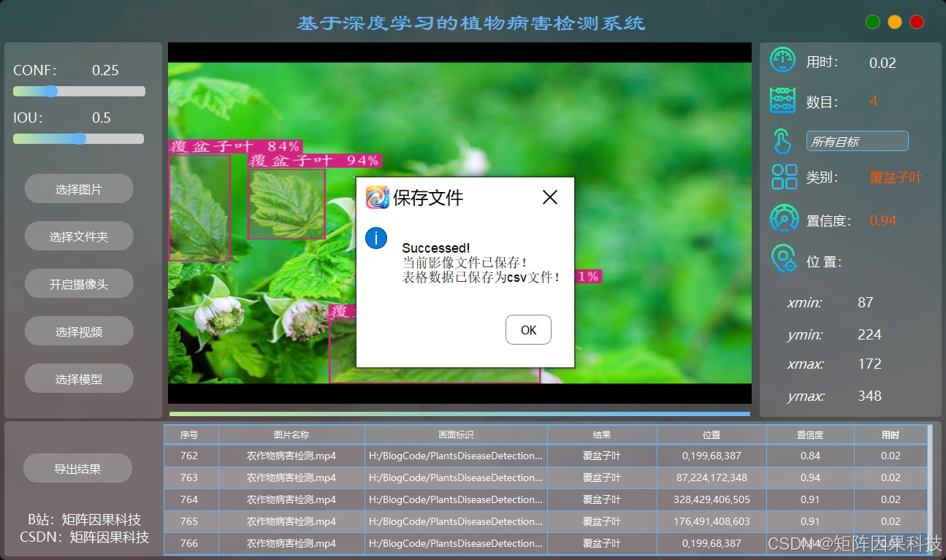Click the detected box labeled 覆盆子叶 94%
The width and height of the screenshot is (946, 560).
pos(286,204)
